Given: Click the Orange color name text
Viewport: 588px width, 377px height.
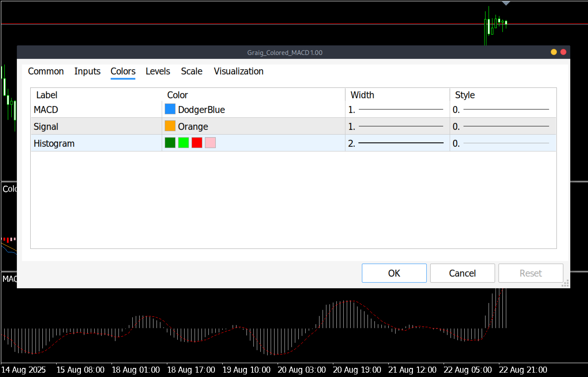Looking at the screenshot, I should [x=193, y=127].
